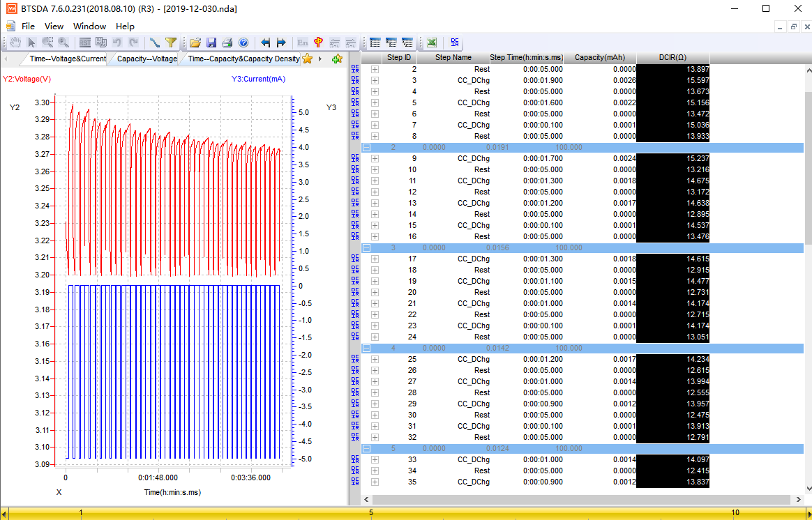Click the Step Time column header
The height and width of the screenshot is (520, 812).
pyautogui.click(x=526, y=57)
